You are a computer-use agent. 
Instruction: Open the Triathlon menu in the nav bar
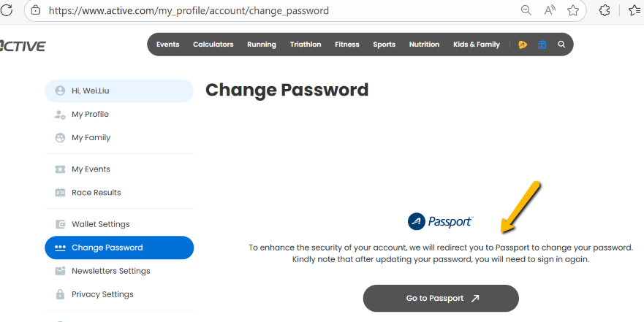click(305, 45)
